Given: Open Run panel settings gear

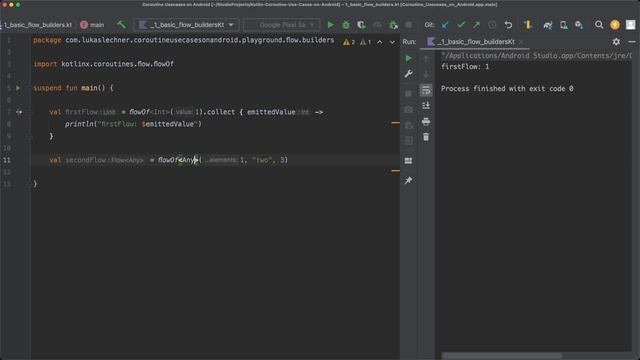Looking at the screenshot, I should [616, 42].
